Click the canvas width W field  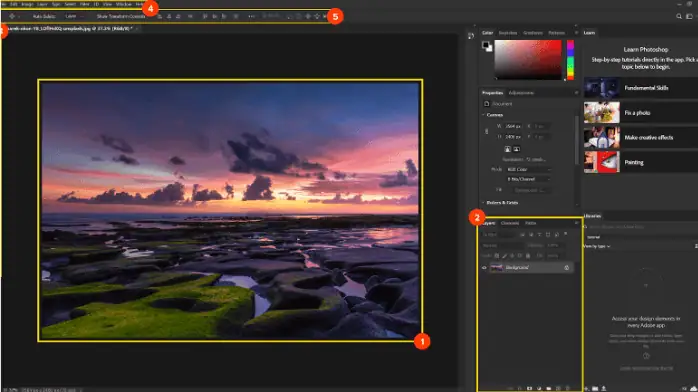pyautogui.click(x=513, y=126)
